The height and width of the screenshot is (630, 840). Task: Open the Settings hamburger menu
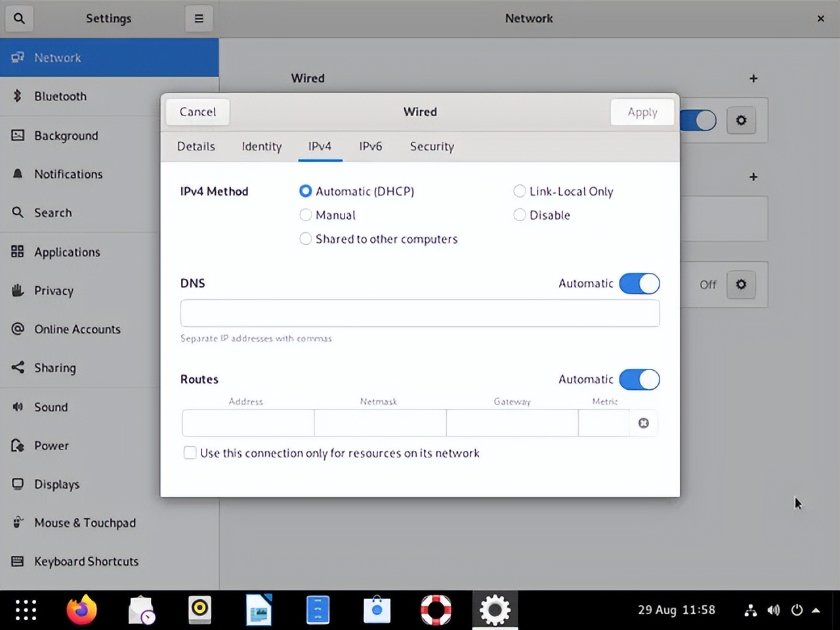click(x=198, y=18)
